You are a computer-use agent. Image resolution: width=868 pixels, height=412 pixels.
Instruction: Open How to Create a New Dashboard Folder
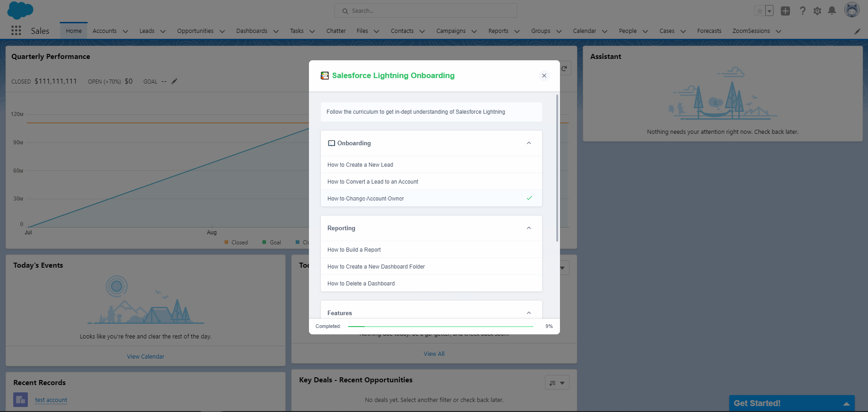coord(431,267)
